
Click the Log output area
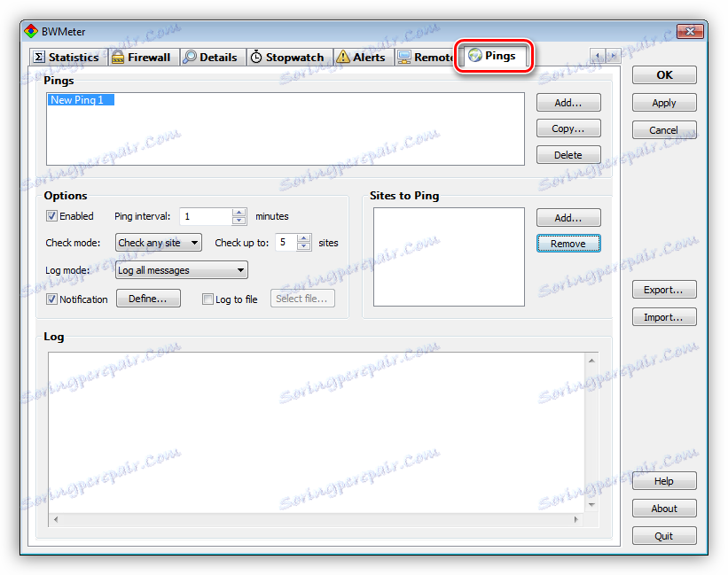point(317,433)
